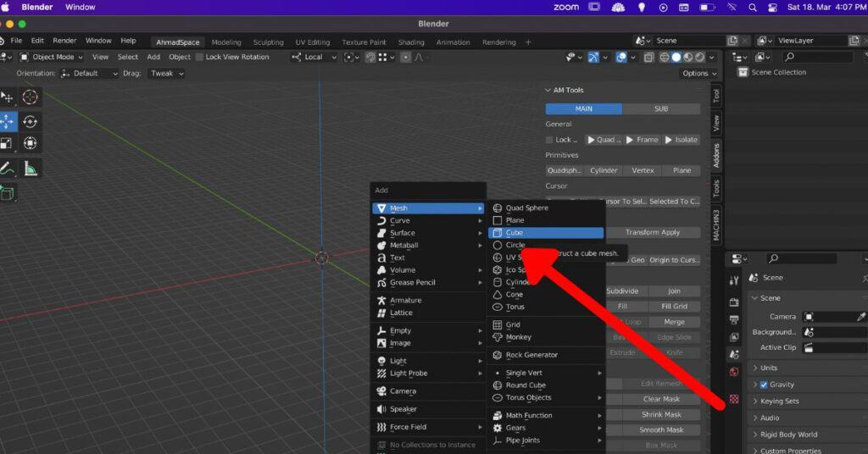Click the Monkey mesh icon
This screenshot has height=454, width=868.
[497, 337]
